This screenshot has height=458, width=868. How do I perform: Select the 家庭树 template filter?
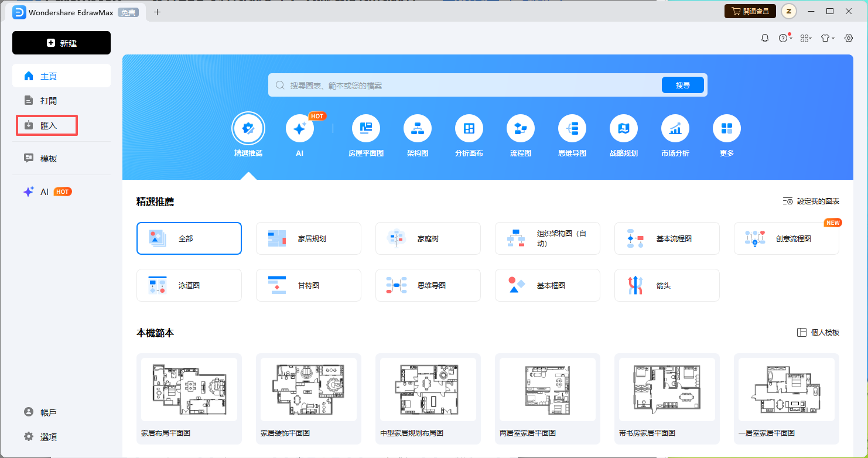(428, 238)
